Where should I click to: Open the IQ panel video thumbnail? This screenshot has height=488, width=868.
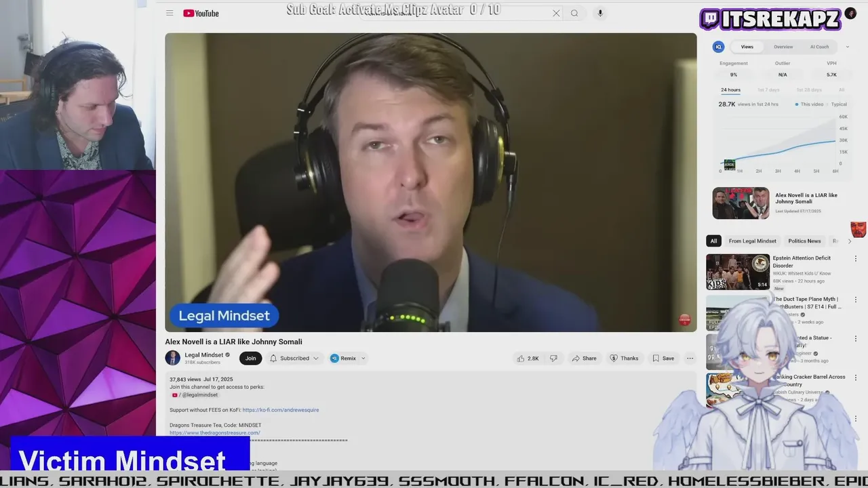[x=741, y=203]
